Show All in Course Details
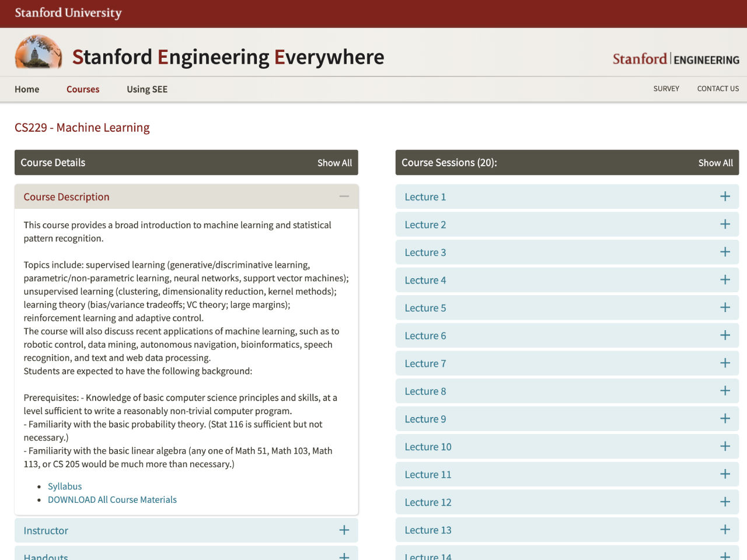747x560 pixels. [x=334, y=163]
